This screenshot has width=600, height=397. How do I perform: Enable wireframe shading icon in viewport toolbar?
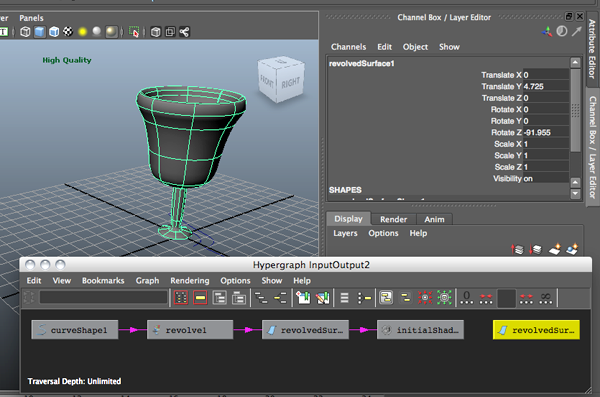[x=25, y=32]
